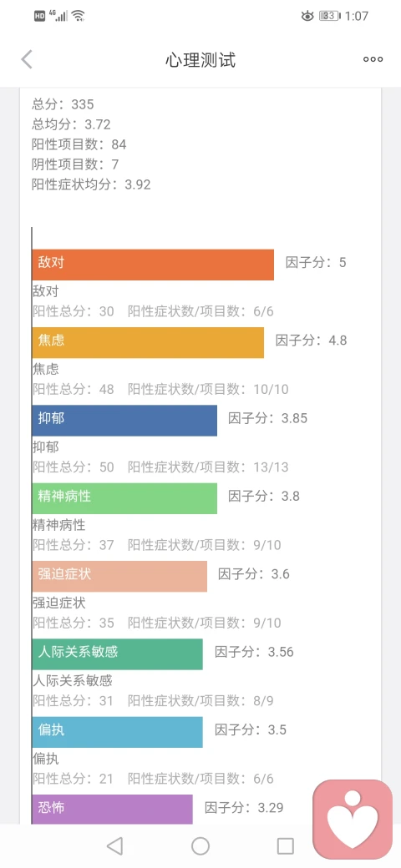Select the purple 恐怖 bar
Image resolution: width=401 pixels, height=868 pixels.
pyautogui.click(x=113, y=810)
